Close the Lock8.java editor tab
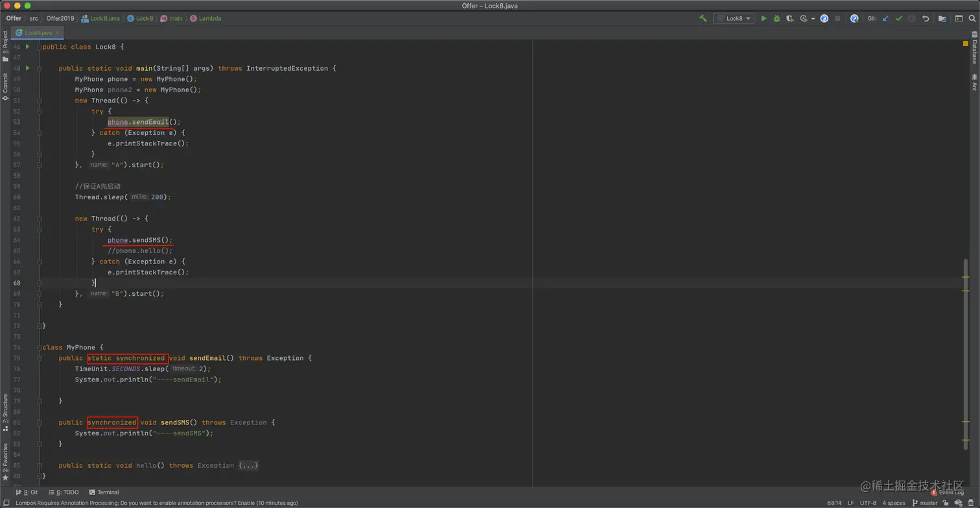This screenshot has height=508, width=980. tap(58, 32)
